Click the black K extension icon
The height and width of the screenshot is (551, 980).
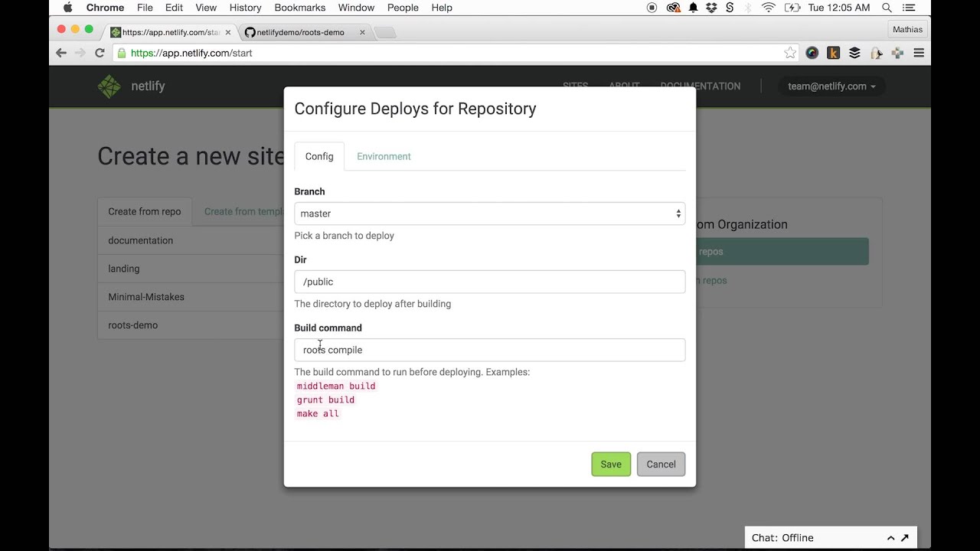(x=834, y=53)
